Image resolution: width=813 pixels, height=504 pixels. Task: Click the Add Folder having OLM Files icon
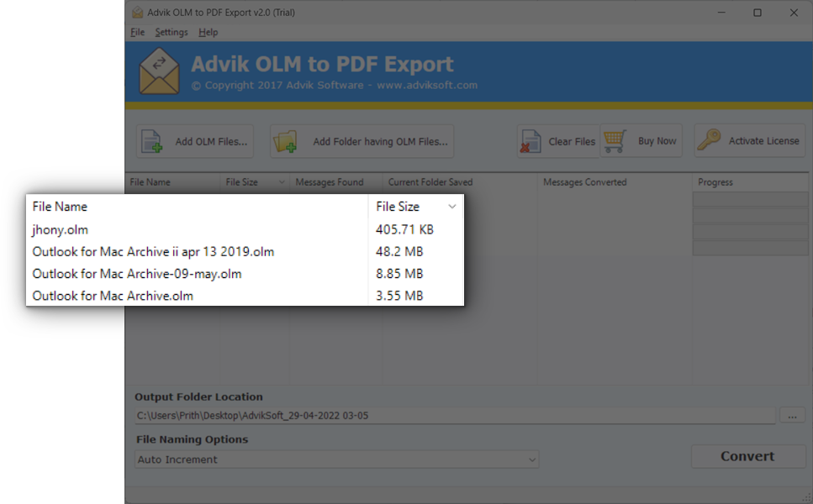click(285, 141)
